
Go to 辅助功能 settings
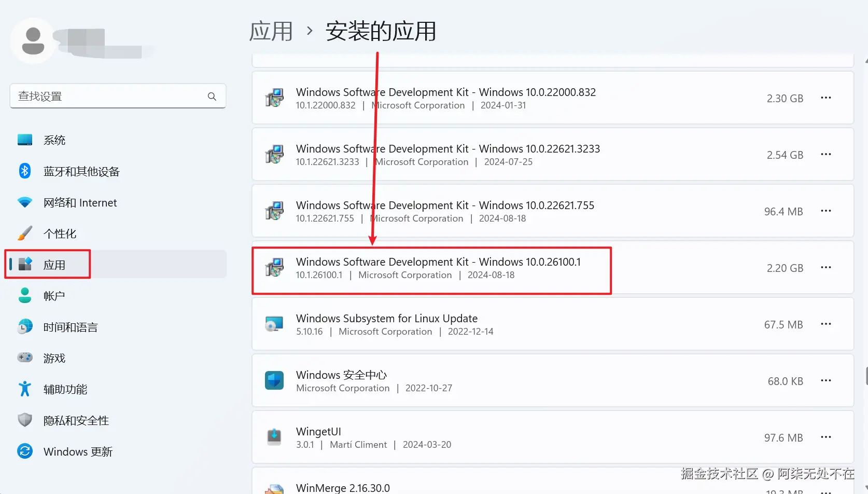[x=118, y=389]
